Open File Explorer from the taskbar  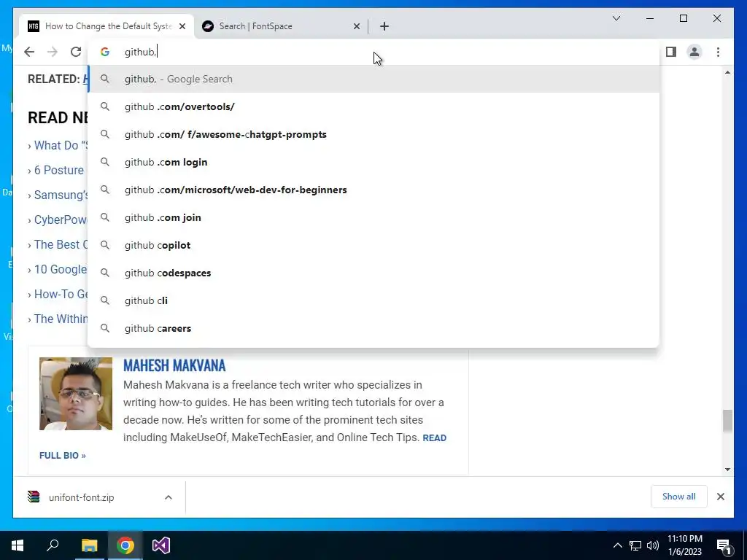coord(89,545)
